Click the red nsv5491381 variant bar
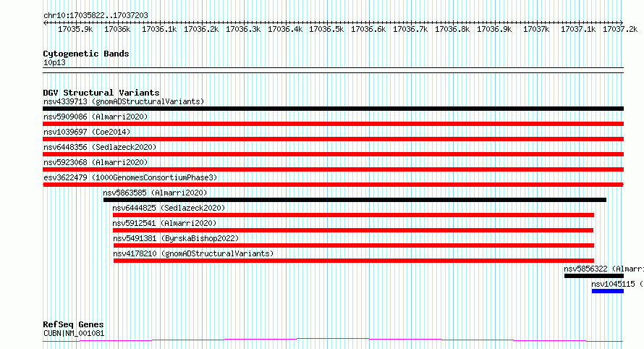The image size is (644, 349). pyautogui.click(x=354, y=245)
